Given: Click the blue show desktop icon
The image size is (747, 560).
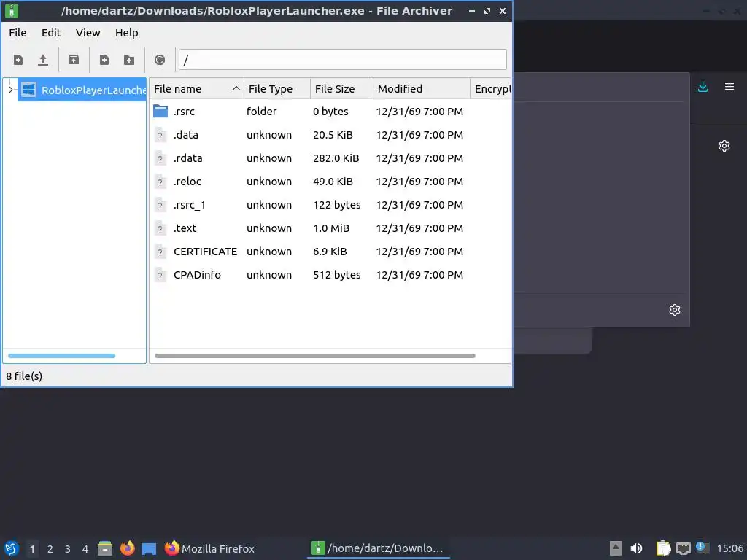Looking at the screenshot, I should tap(149, 548).
